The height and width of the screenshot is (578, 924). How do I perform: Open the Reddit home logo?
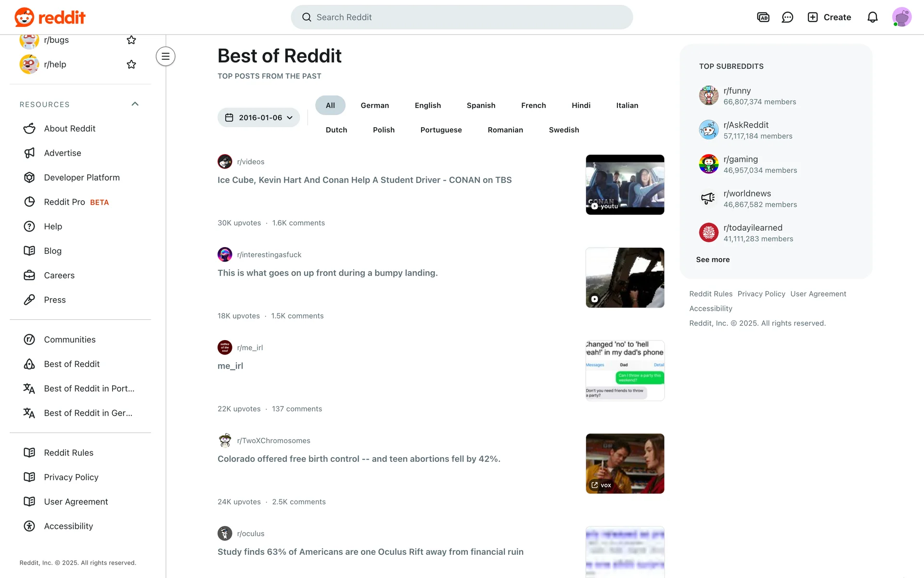tap(50, 17)
